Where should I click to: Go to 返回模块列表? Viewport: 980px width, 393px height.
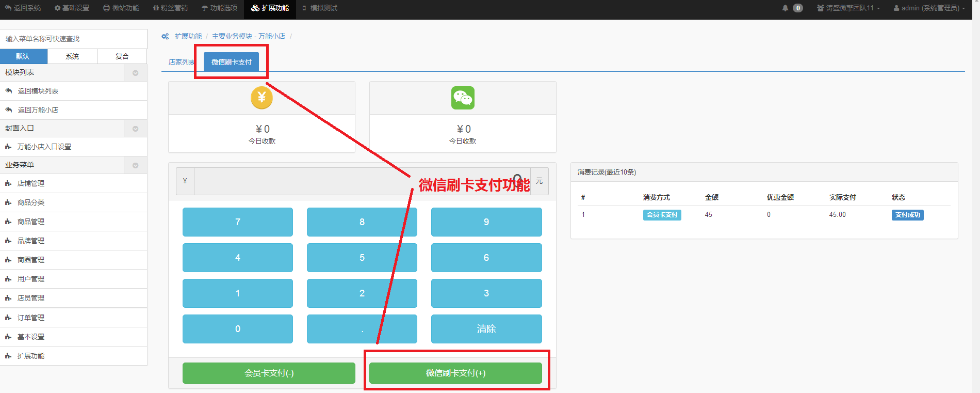(73, 91)
